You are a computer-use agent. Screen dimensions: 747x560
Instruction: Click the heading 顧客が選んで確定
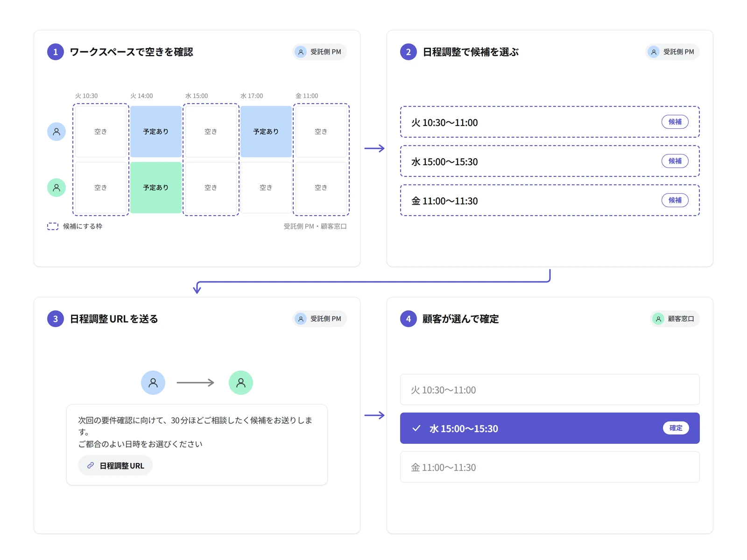(460, 319)
